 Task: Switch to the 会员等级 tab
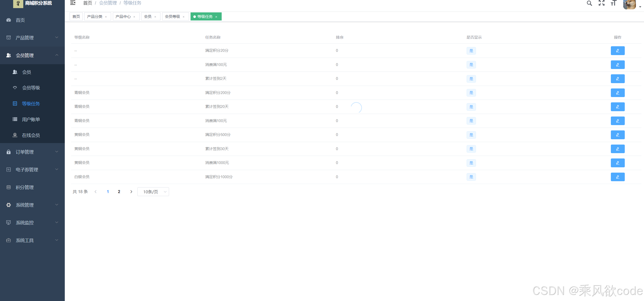pos(172,17)
